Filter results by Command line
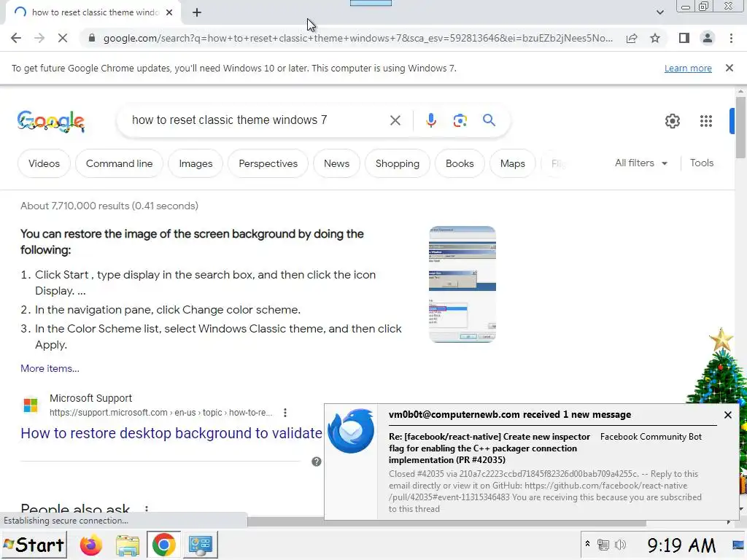 tap(119, 163)
